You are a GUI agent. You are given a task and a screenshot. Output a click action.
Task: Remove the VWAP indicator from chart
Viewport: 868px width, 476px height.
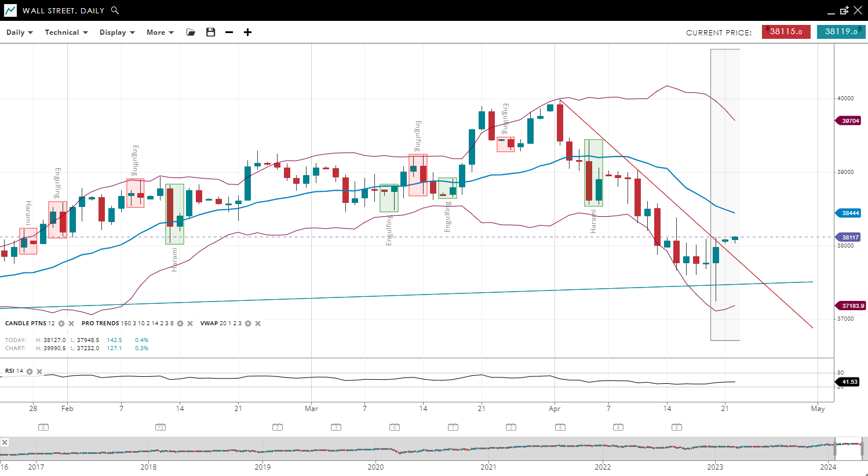(x=258, y=324)
